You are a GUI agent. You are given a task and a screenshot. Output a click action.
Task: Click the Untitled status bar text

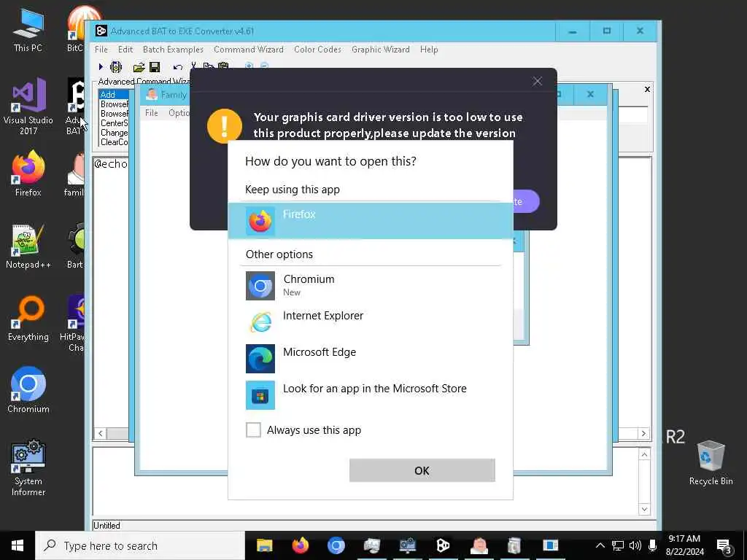coord(107,526)
